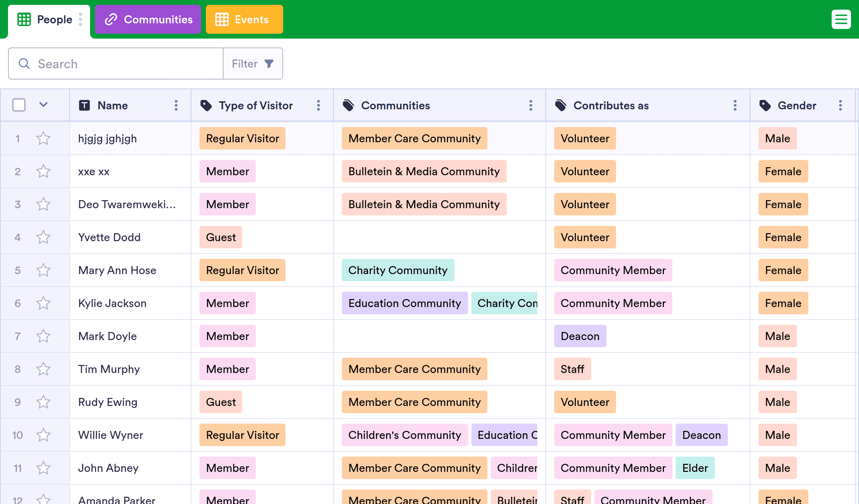This screenshot has height=504, width=859.
Task: Click the tag icon beside Gender header
Action: [x=765, y=105]
